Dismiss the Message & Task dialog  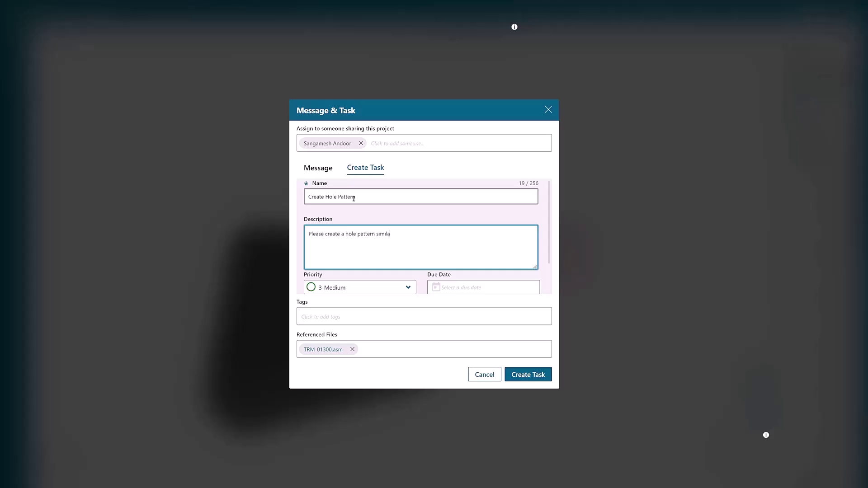coord(548,109)
